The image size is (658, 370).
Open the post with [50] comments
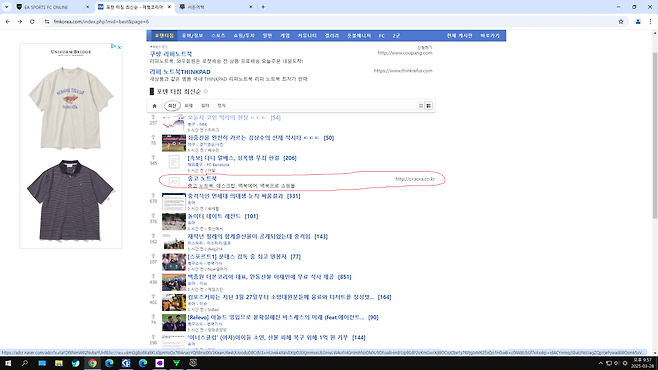click(x=261, y=138)
